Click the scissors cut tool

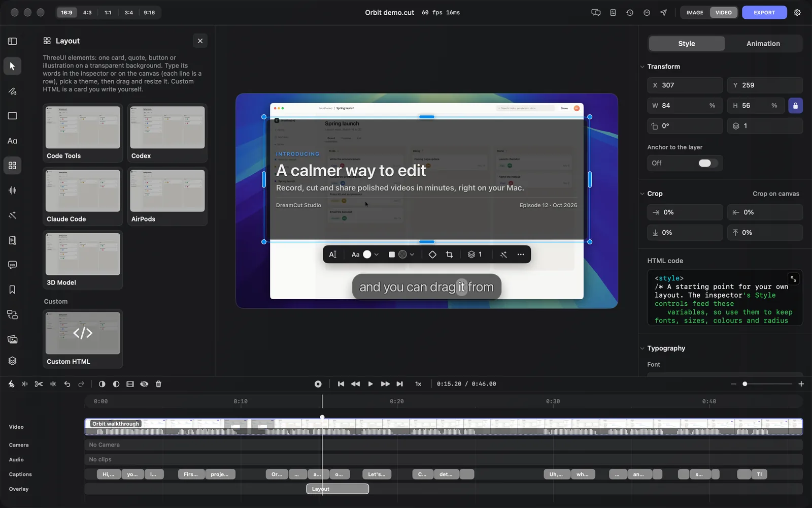click(39, 384)
